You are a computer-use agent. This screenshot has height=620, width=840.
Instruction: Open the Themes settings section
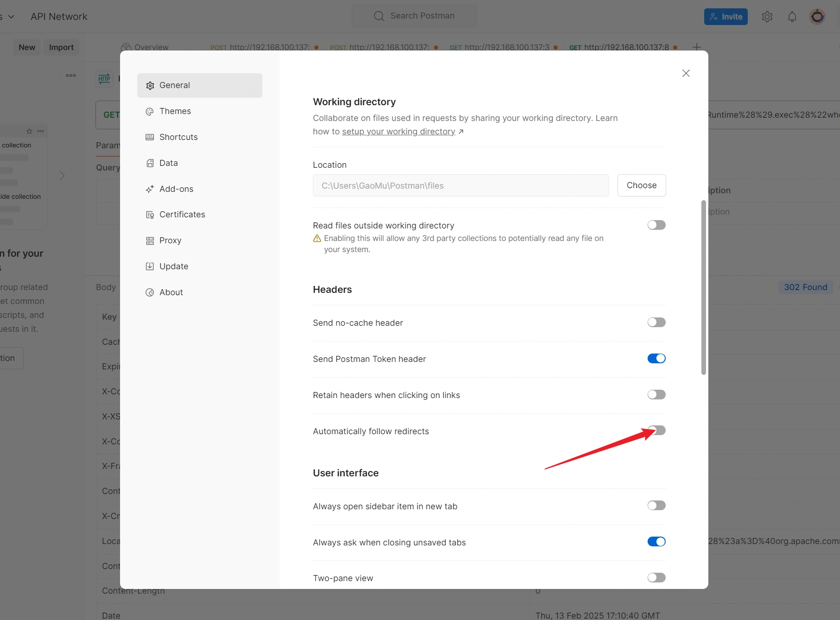(175, 111)
